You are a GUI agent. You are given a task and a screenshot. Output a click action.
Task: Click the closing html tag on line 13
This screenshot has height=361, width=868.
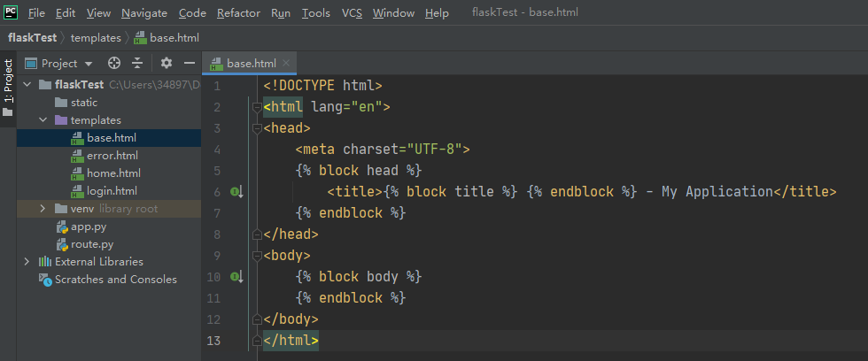pos(291,341)
